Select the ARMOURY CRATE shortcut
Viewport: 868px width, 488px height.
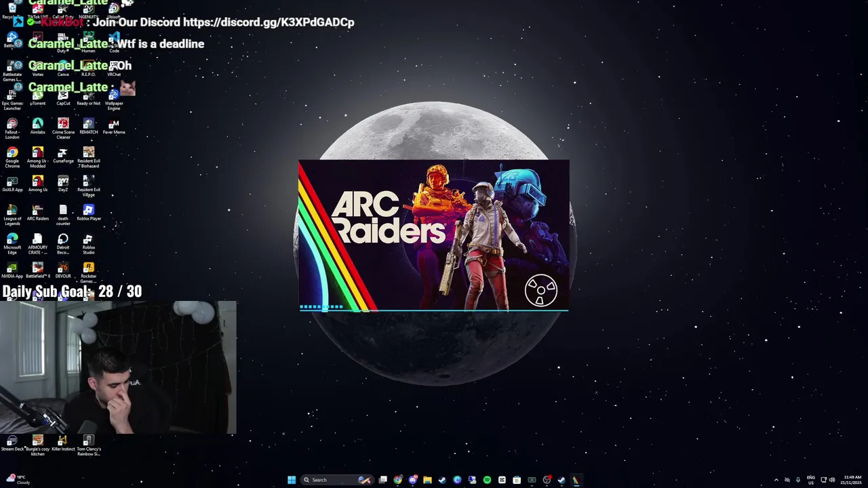coord(37,245)
